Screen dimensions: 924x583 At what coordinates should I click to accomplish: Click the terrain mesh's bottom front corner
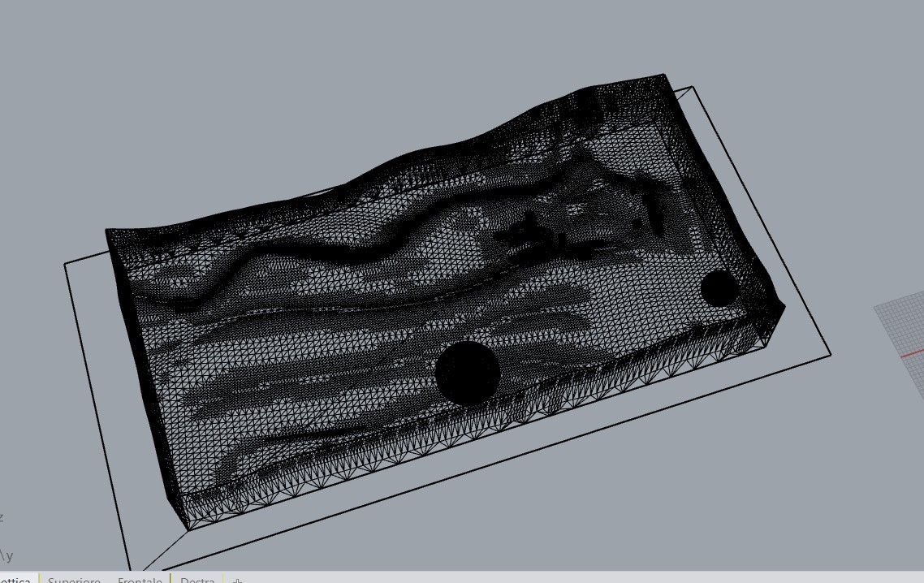point(188,529)
